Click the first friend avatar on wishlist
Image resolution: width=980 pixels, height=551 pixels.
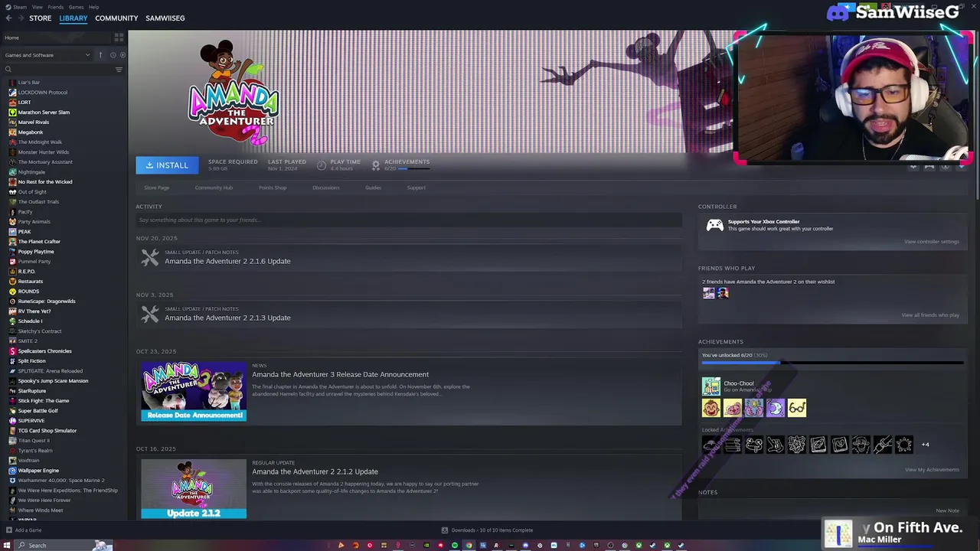(708, 293)
